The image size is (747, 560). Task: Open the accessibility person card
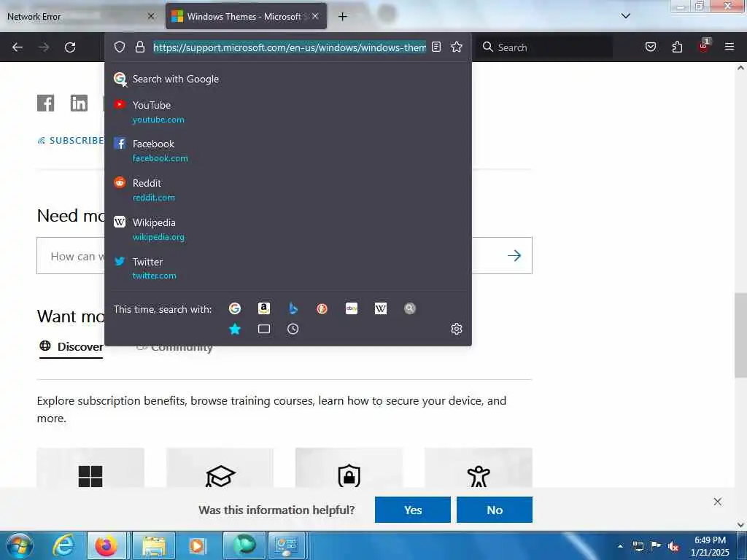click(x=479, y=467)
